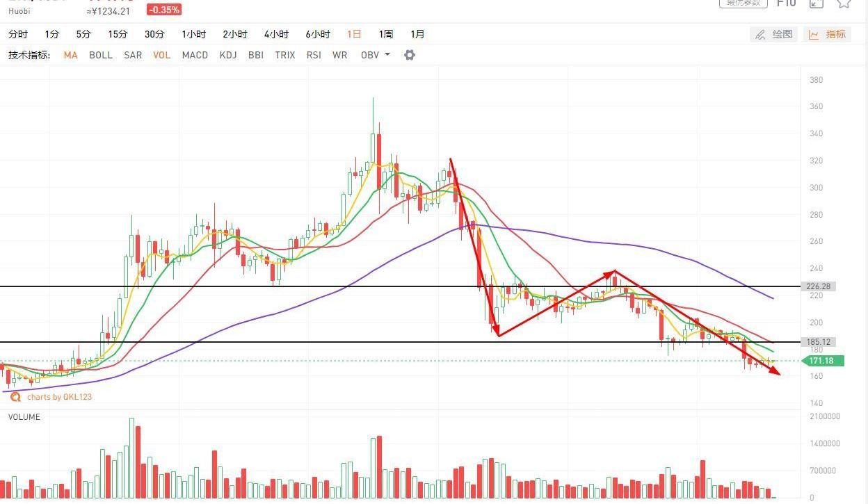
Task: Click the star favorite icon
Action: click(844, 3)
